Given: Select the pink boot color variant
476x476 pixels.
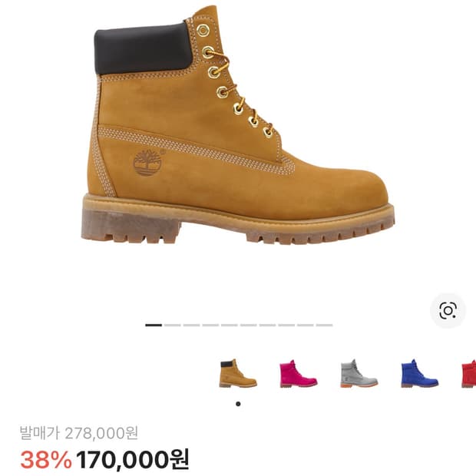Looking at the screenshot, I should 299,373.
